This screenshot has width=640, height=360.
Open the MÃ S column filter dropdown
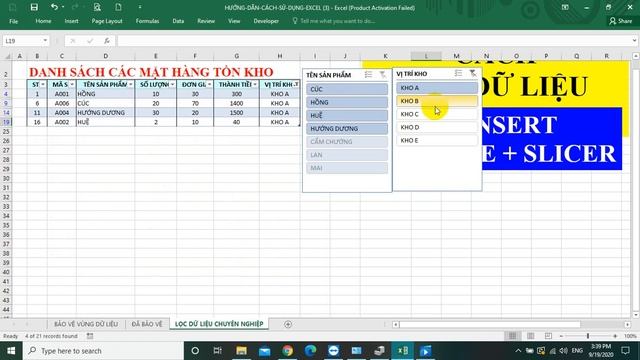(x=72, y=84)
